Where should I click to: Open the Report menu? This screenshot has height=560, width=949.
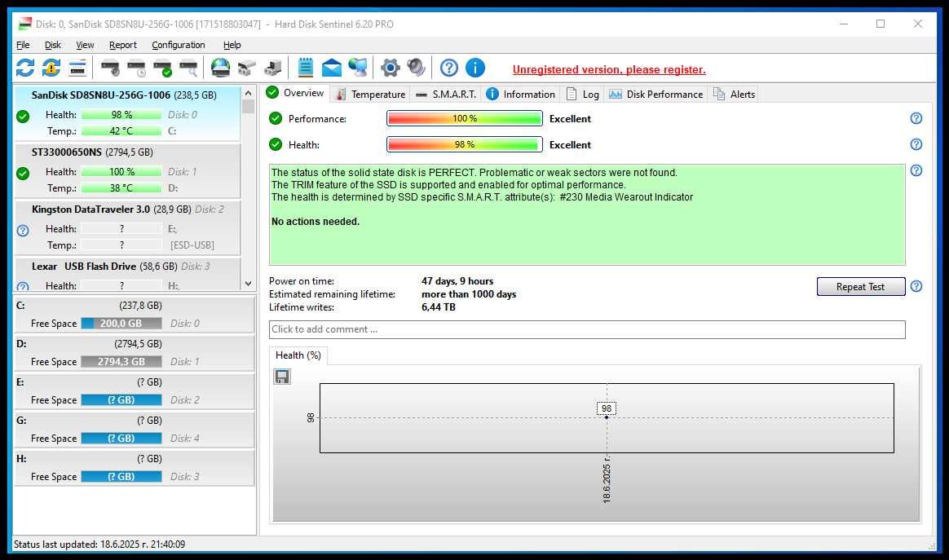point(123,45)
